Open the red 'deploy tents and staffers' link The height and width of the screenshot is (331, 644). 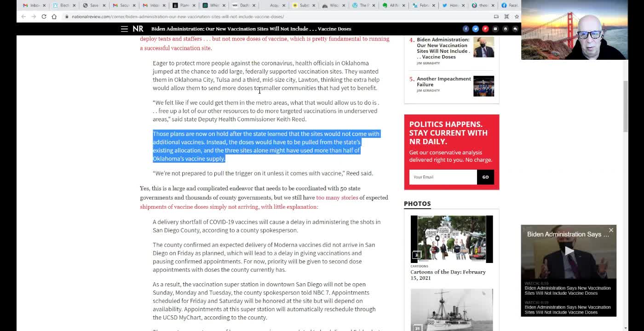click(x=264, y=43)
